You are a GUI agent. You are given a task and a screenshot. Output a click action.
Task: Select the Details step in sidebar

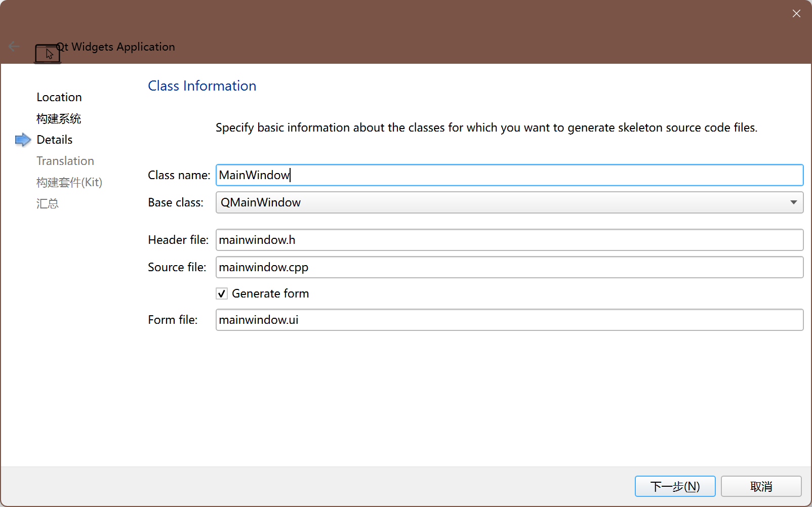pos(55,140)
